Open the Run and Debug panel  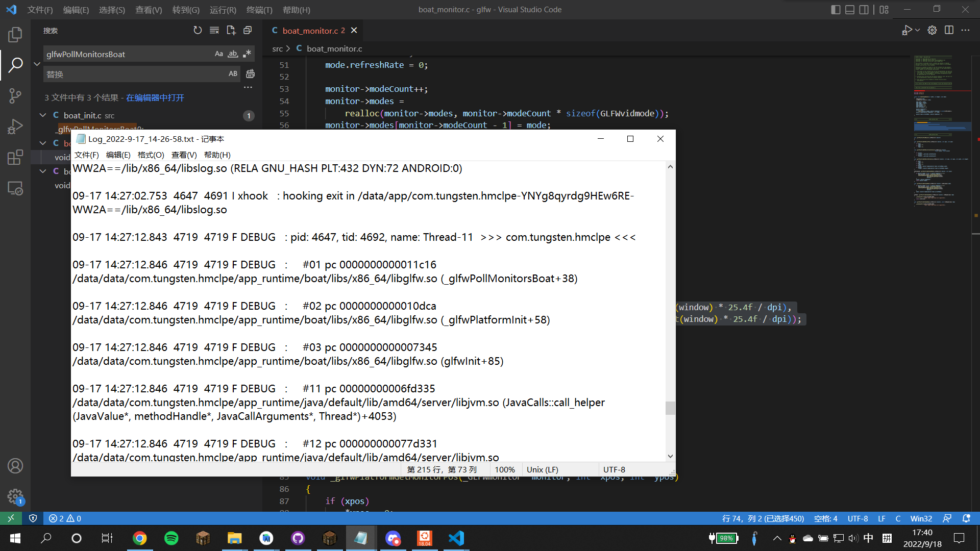click(15, 127)
